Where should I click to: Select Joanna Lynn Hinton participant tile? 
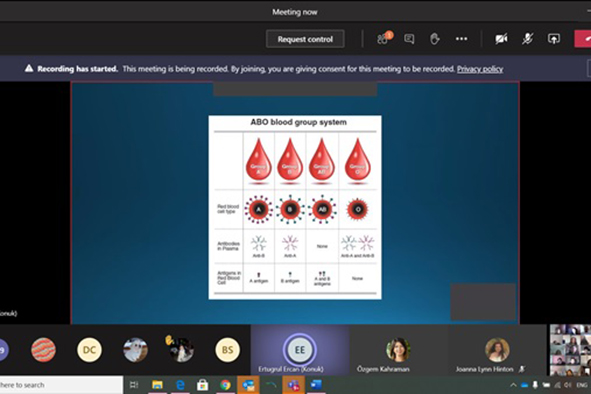coord(497,350)
